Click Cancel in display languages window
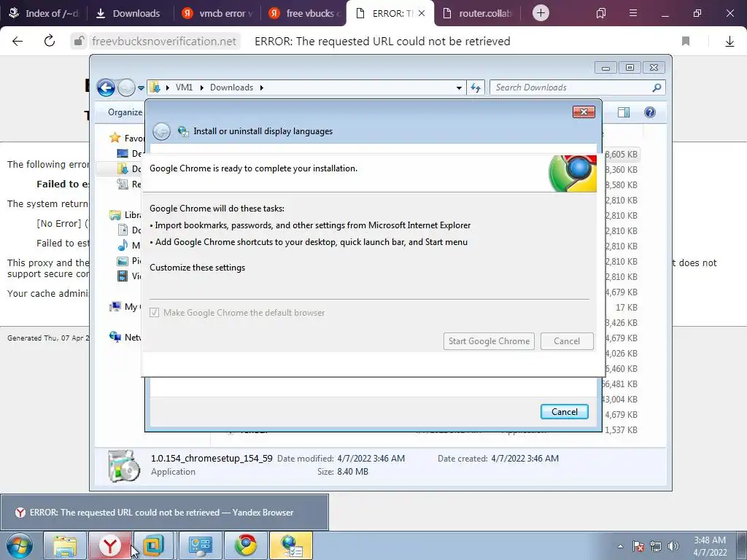This screenshot has width=747, height=560. pyautogui.click(x=565, y=412)
